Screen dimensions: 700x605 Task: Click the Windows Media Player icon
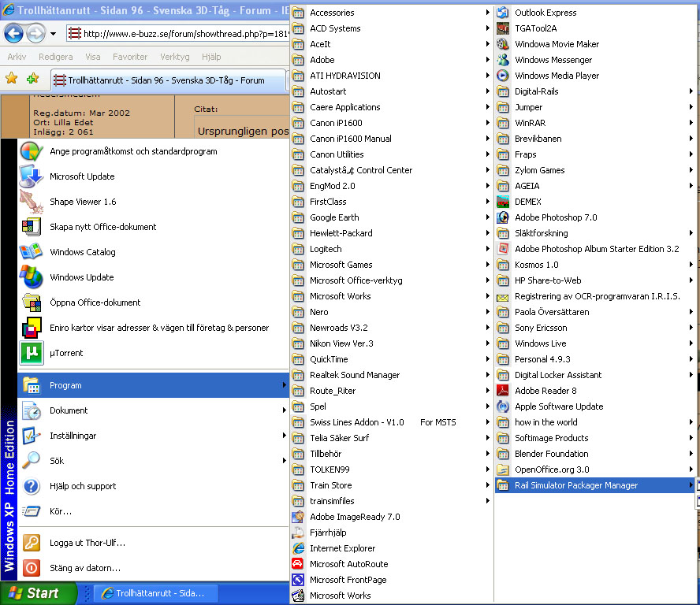(503, 76)
